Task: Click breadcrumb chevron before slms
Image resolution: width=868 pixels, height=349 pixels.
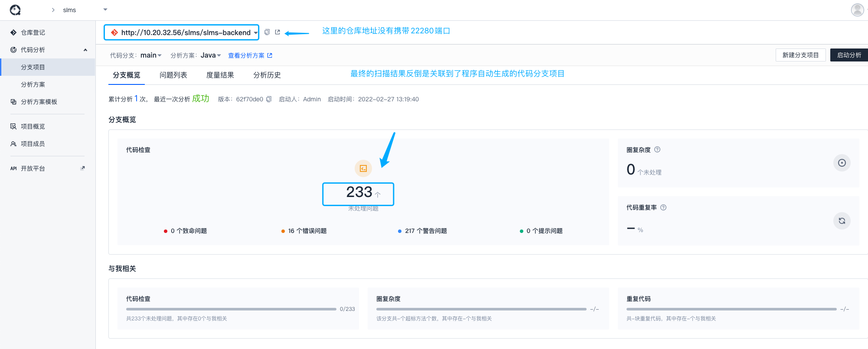Action: coord(53,10)
